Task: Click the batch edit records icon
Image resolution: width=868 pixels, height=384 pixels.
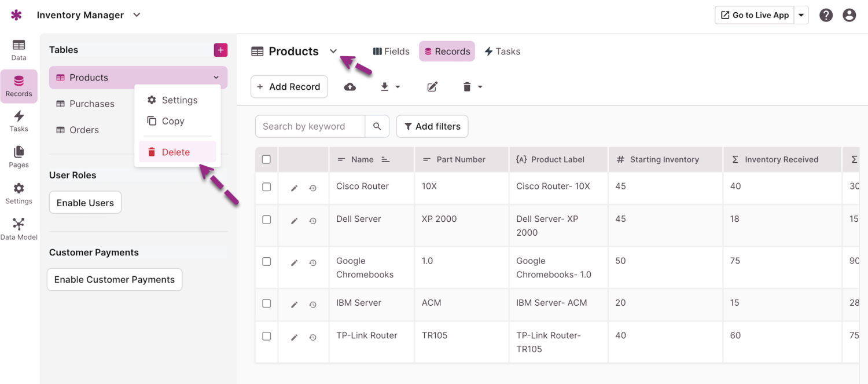Action: pos(432,87)
